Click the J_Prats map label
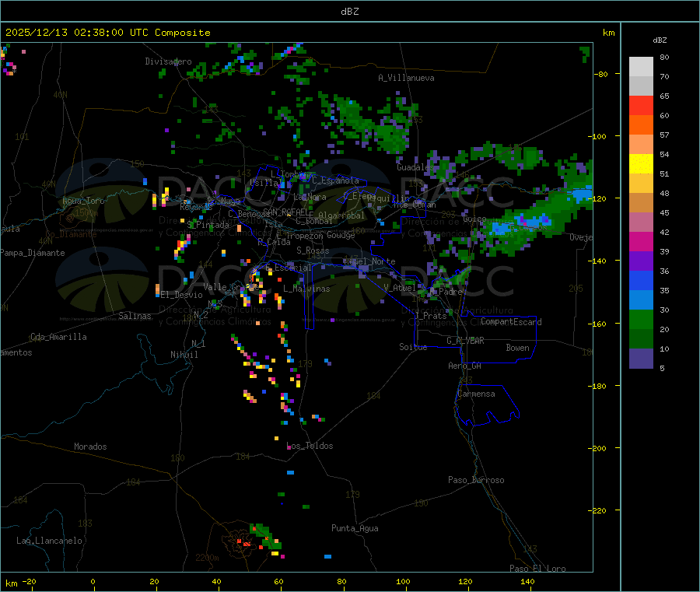 (431, 316)
